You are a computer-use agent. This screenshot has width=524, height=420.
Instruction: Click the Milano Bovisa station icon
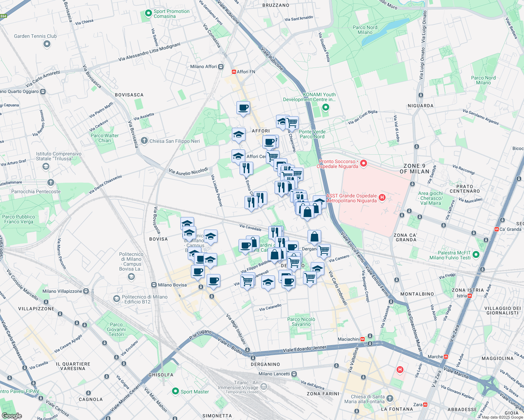154,285
